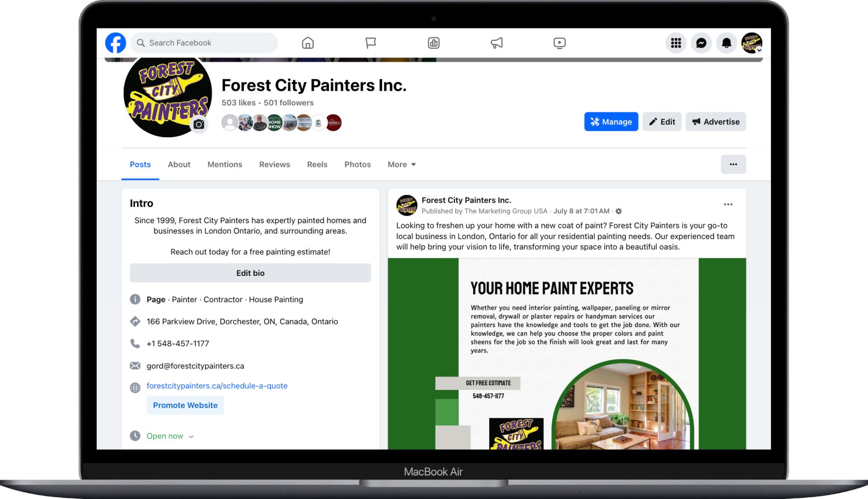Expand the More navigation dropdown
Screen dimensions: 868x499
click(401, 164)
